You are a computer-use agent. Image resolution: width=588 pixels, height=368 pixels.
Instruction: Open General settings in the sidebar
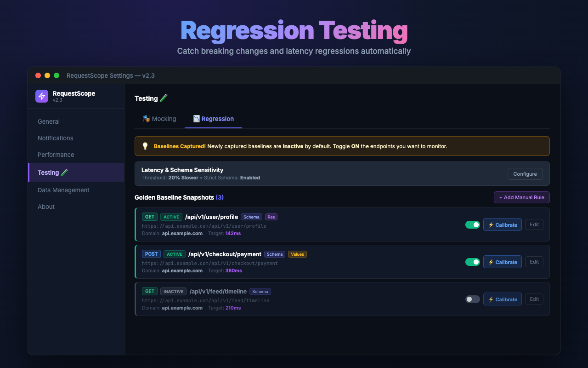coord(76,121)
